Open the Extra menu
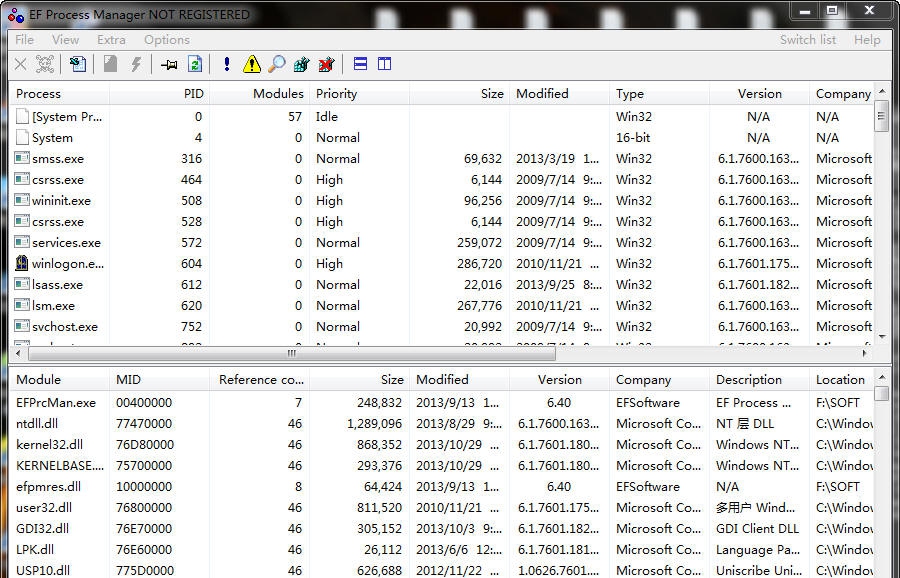The image size is (900, 578). [x=111, y=40]
